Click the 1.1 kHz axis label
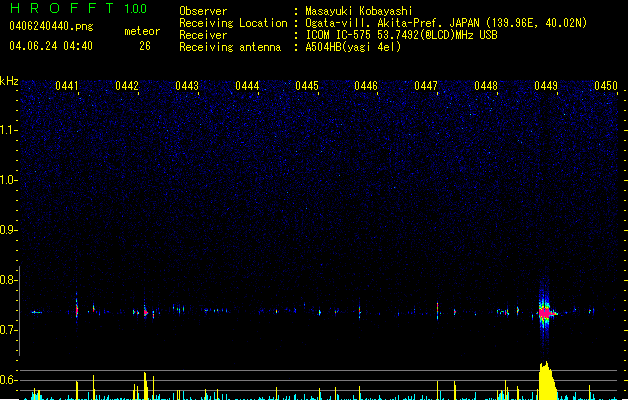 point(8,130)
